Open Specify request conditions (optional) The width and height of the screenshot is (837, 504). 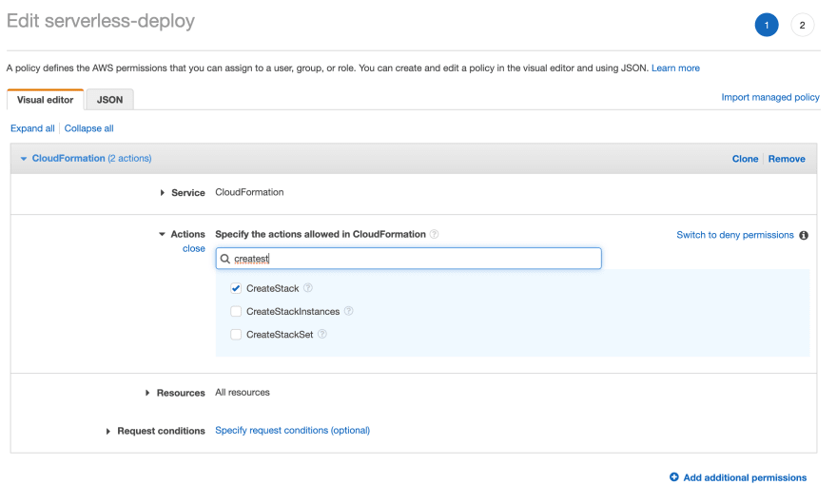pyautogui.click(x=293, y=431)
